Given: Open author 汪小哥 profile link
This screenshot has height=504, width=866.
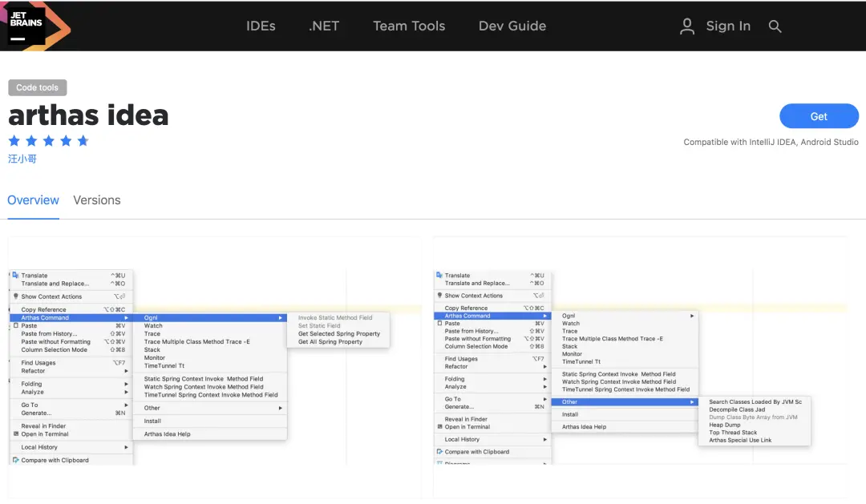Looking at the screenshot, I should click(x=22, y=159).
